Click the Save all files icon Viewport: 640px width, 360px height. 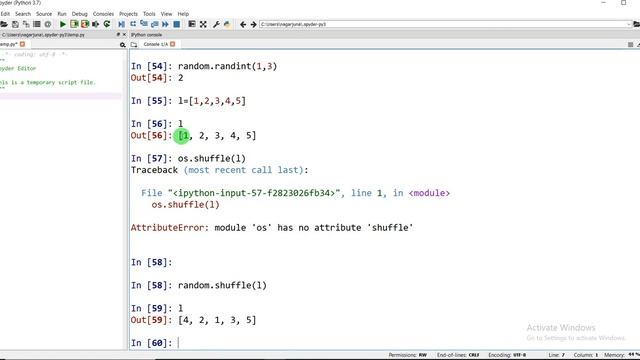pyautogui.click(x=26, y=24)
